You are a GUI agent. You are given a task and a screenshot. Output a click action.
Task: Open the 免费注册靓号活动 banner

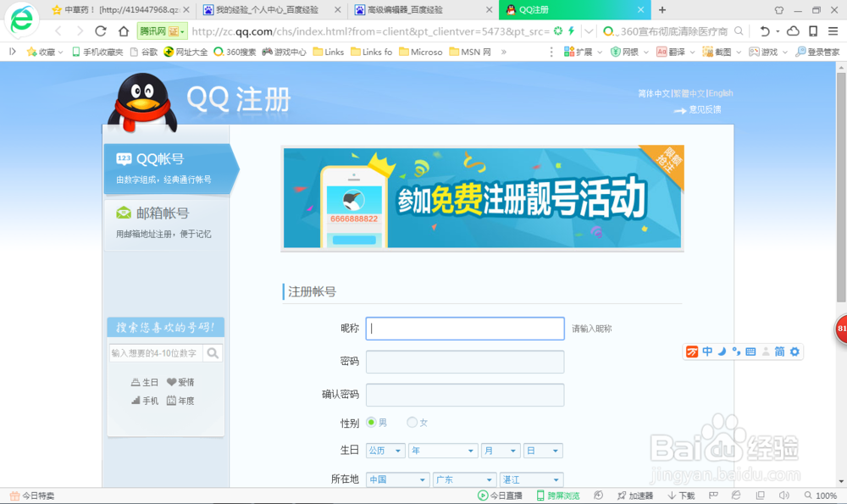pyautogui.click(x=482, y=197)
